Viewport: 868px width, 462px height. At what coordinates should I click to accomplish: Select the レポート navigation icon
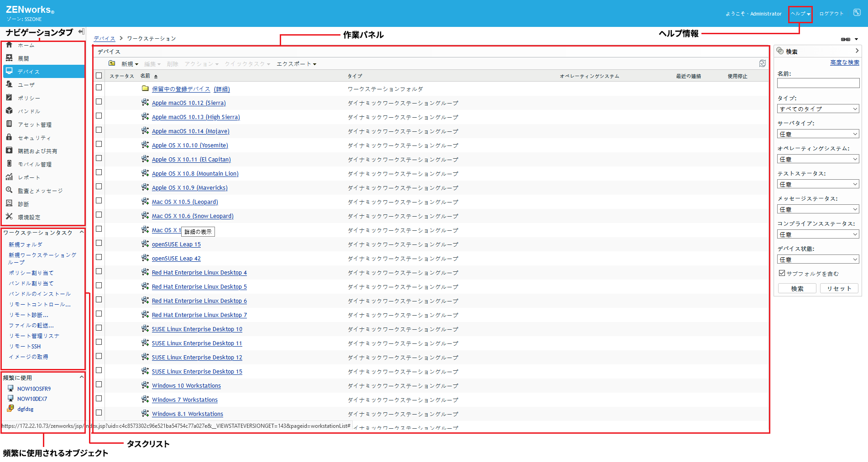(x=9, y=177)
